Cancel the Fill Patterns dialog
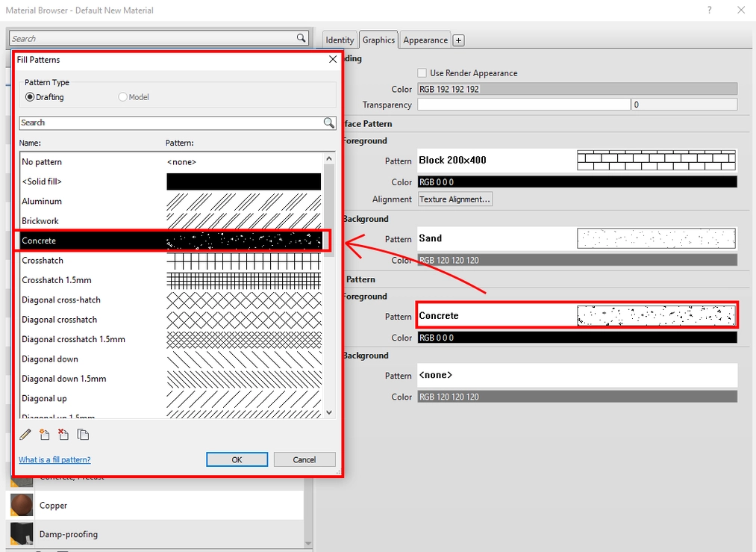 pos(304,459)
